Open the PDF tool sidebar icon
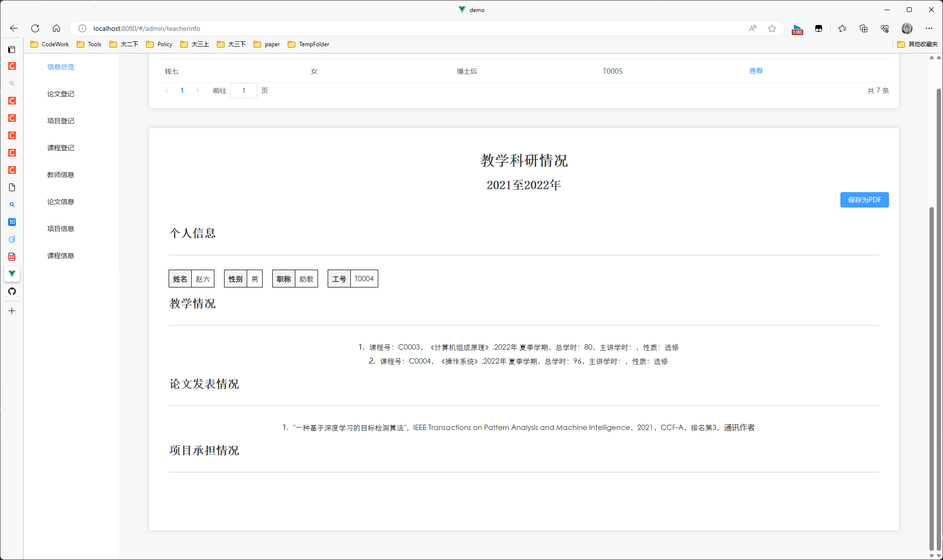Screen dimensions: 943x560 (12, 257)
